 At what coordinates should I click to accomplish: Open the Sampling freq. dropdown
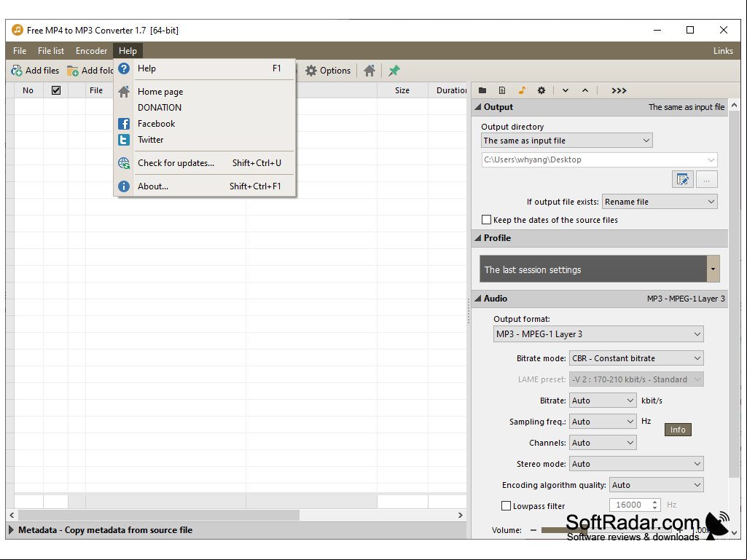pyautogui.click(x=603, y=422)
